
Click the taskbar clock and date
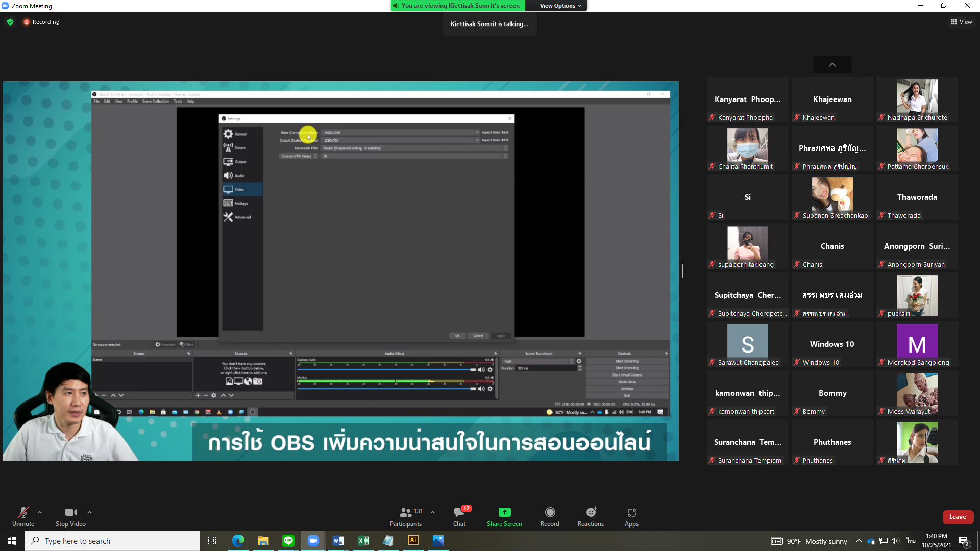937,541
